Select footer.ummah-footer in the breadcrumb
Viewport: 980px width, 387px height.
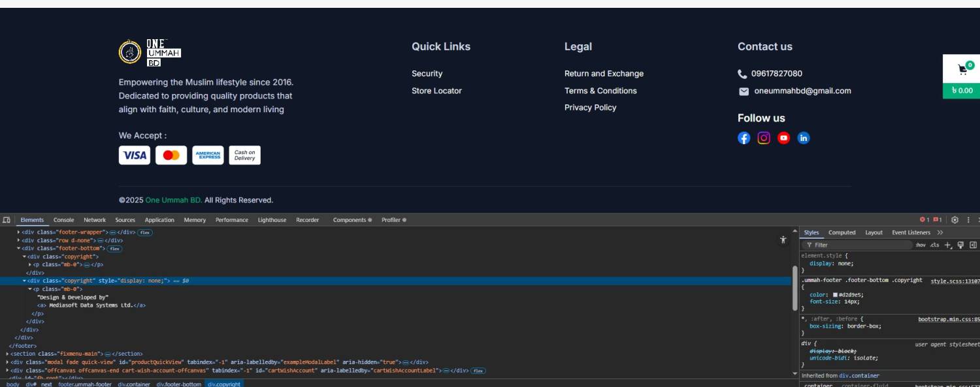pos(85,384)
